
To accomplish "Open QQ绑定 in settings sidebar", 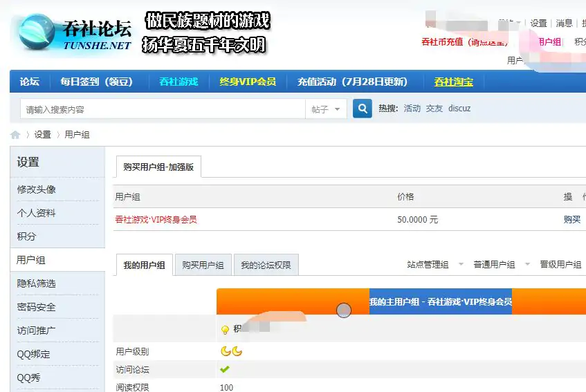I will (33, 354).
